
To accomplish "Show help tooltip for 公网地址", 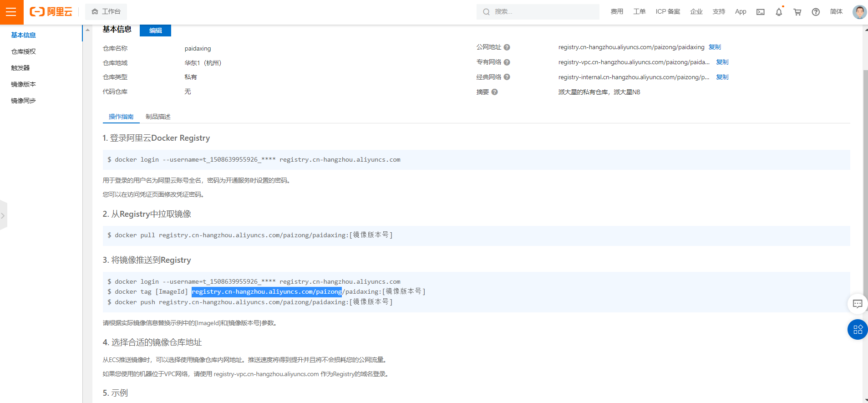I will [507, 47].
